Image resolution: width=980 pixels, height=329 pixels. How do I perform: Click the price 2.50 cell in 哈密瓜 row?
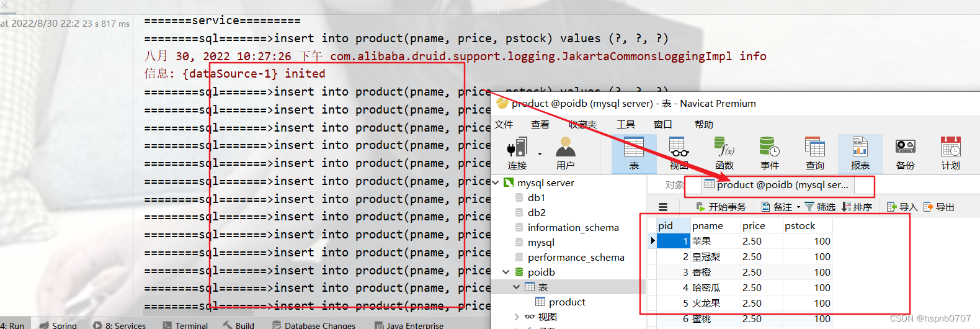[x=762, y=287]
